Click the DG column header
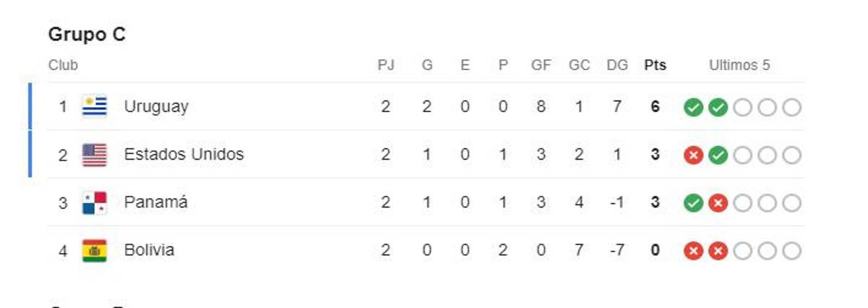Viewport: 868px width, 308px height. [x=617, y=66]
